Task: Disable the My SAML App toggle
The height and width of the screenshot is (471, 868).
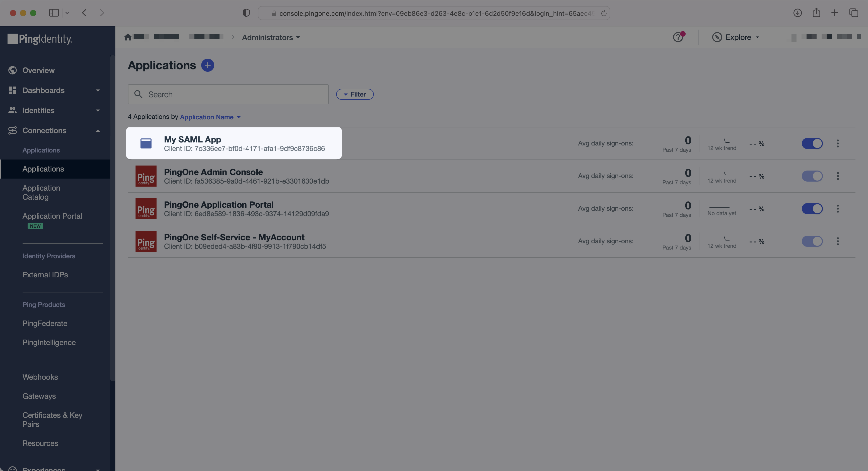Action: pyautogui.click(x=812, y=143)
